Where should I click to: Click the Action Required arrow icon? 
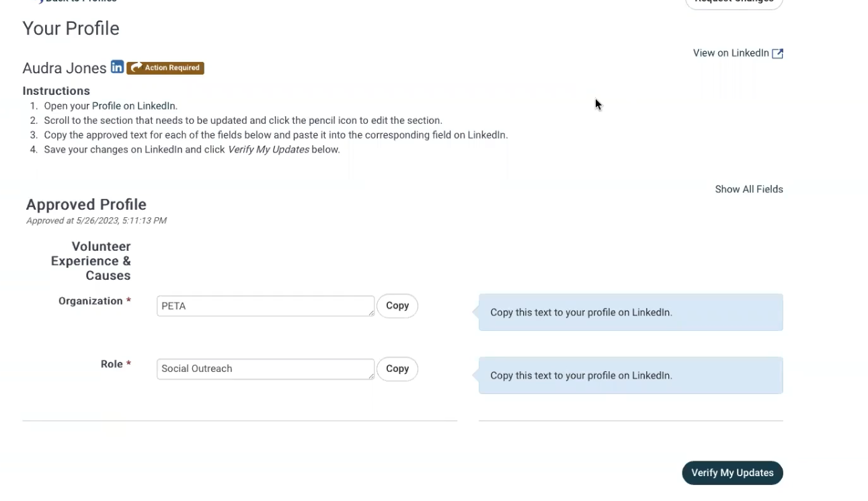click(136, 68)
